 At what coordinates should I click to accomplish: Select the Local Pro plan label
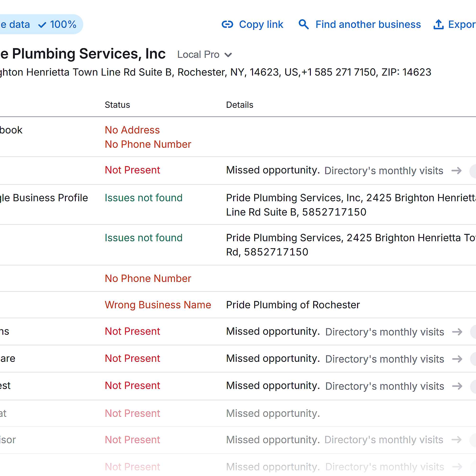pos(198,54)
